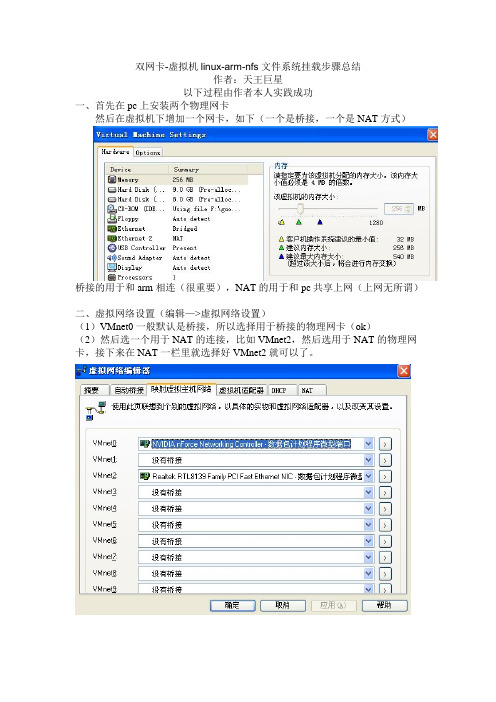Screen dimensions: 496x702
Task: Open VMnet5 arrow button settings
Action: (385, 525)
